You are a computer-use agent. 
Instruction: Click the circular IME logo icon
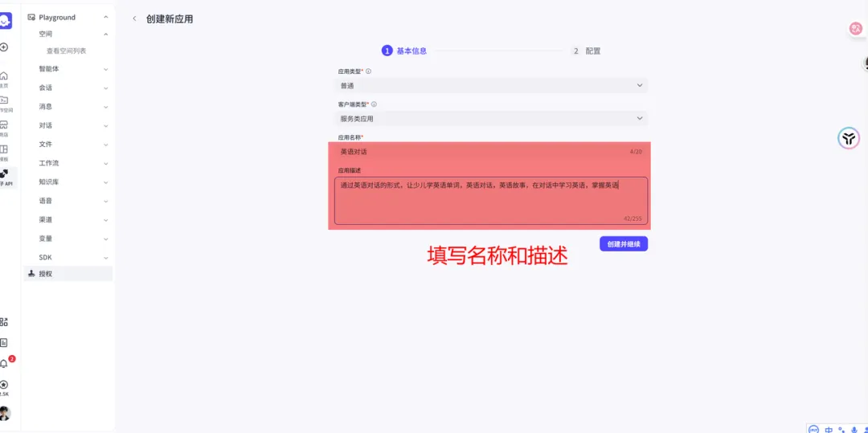point(813,429)
